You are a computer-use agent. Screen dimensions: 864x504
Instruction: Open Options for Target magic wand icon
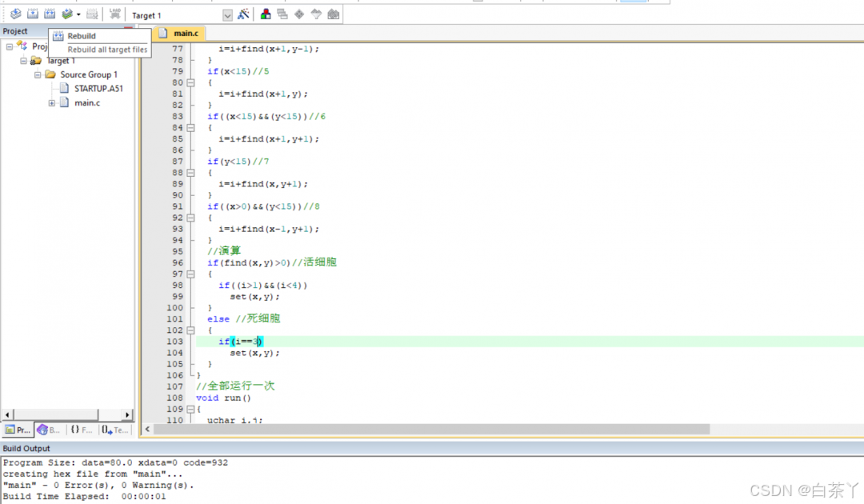(244, 14)
